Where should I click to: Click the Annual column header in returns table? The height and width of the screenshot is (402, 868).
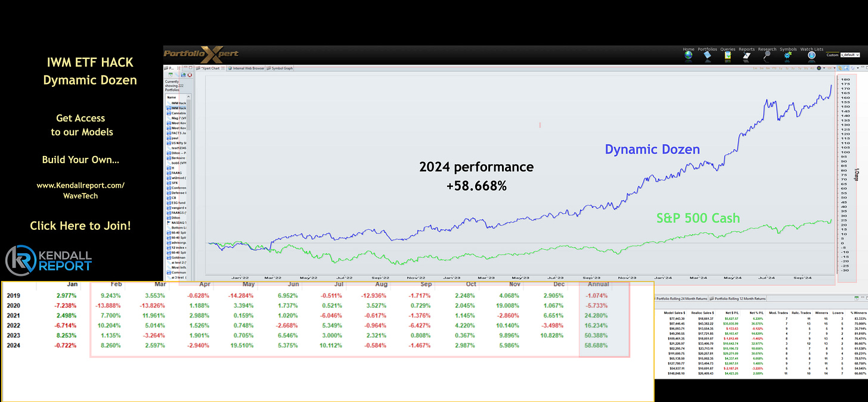click(599, 285)
